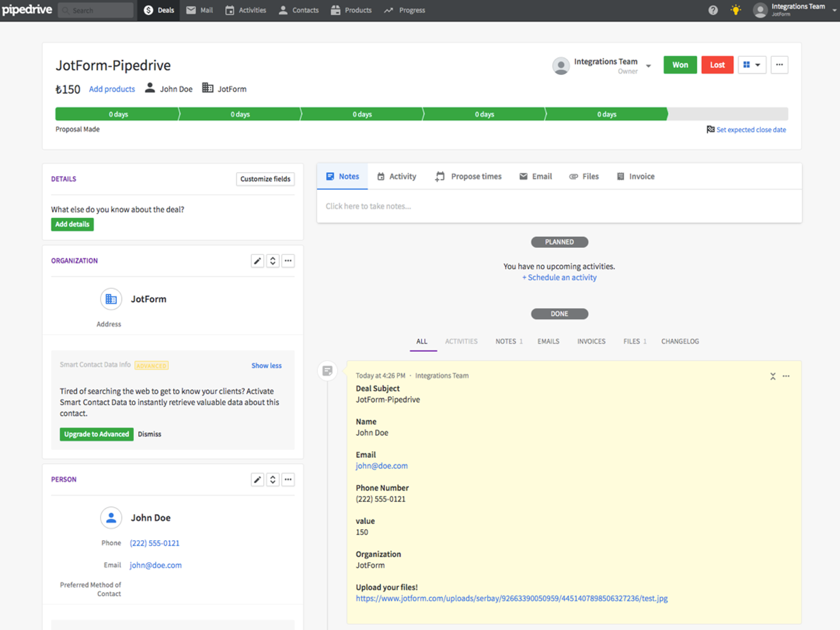Image resolution: width=840 pixels, height=630 pixels.
Task: Click Schedule an activity link
Action: coord(559,278)
